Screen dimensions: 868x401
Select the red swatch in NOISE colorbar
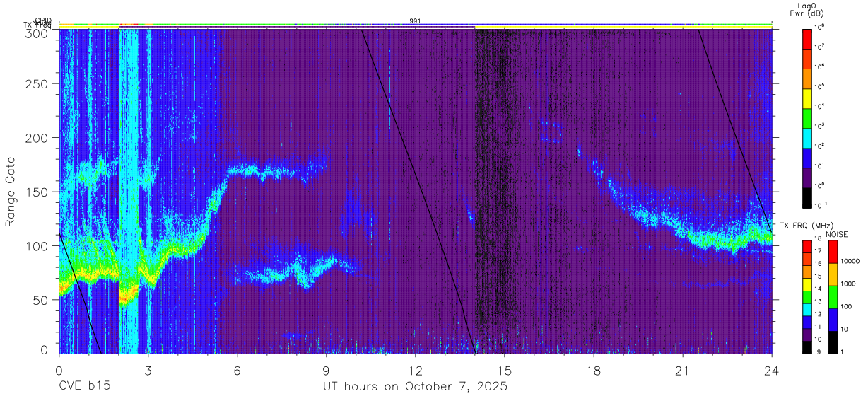(x=833, y=252)
